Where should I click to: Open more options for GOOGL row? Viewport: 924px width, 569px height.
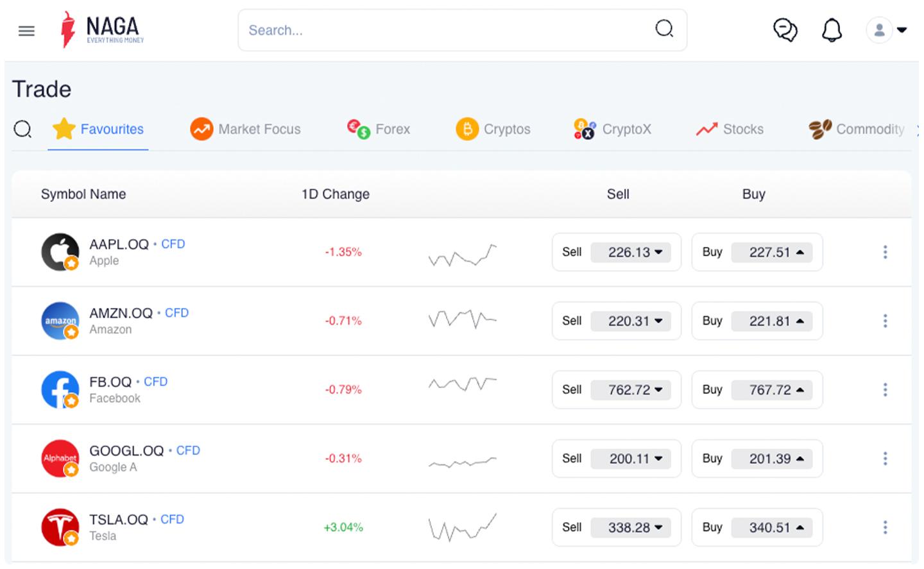pos(885,459)
